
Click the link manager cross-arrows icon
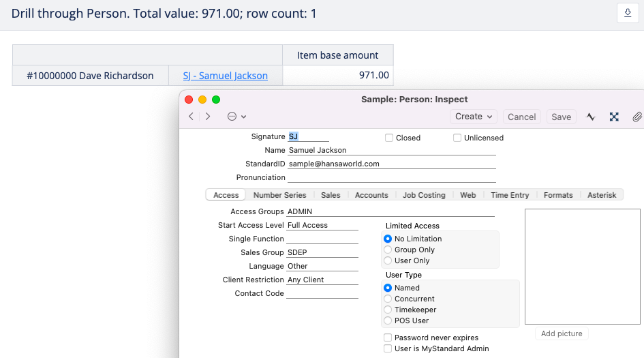pos(614,117)
